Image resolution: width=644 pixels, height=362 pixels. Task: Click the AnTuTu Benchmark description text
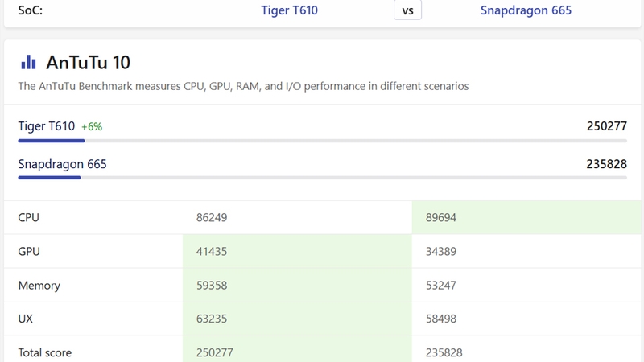pyautogui.click(x=243, y=86)
